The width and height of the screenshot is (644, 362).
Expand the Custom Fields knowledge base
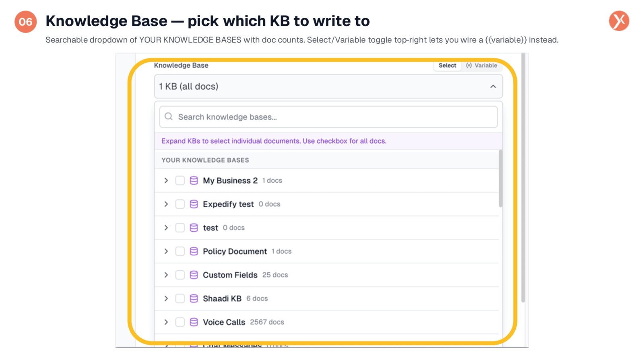[166, 275]
